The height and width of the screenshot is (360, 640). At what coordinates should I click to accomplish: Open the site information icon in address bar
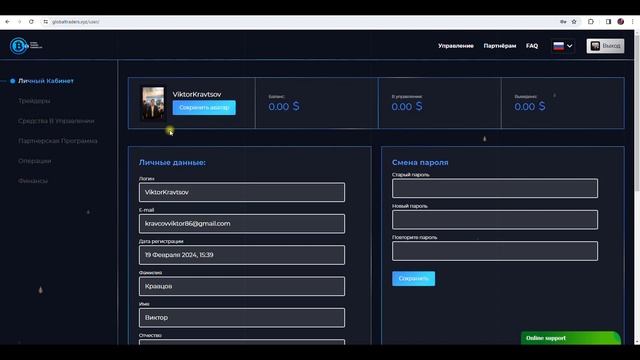coord(45,22)
